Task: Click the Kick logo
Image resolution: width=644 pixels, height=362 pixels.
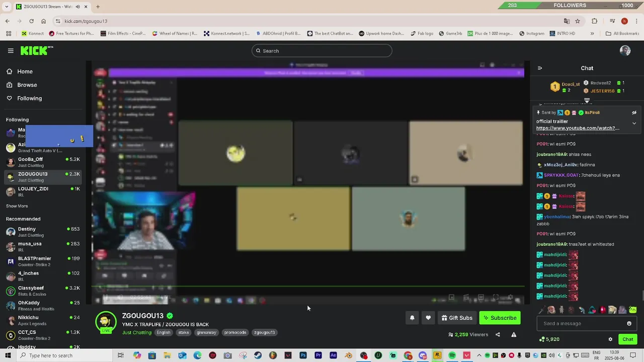Action: [x=36, y=50]
